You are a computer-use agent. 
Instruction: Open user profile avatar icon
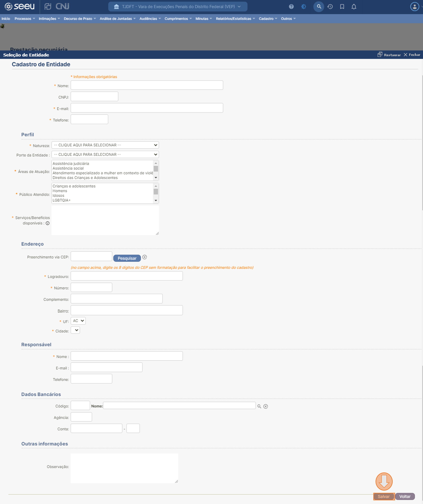click(x=414, y=7)
